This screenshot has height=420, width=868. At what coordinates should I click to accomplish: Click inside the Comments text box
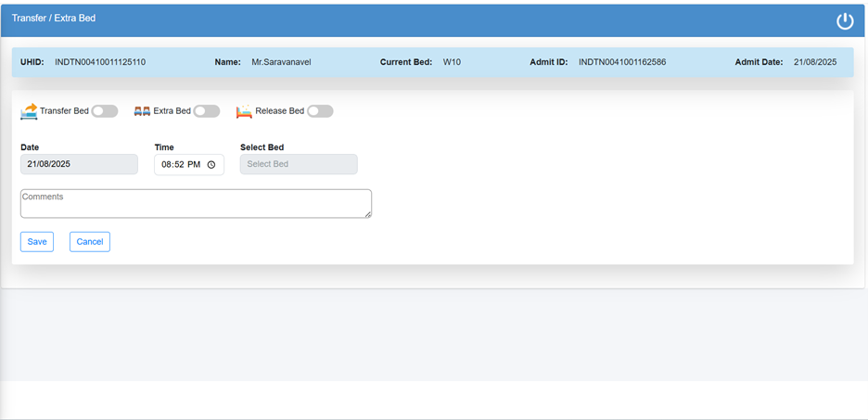(x=196, y=204)
